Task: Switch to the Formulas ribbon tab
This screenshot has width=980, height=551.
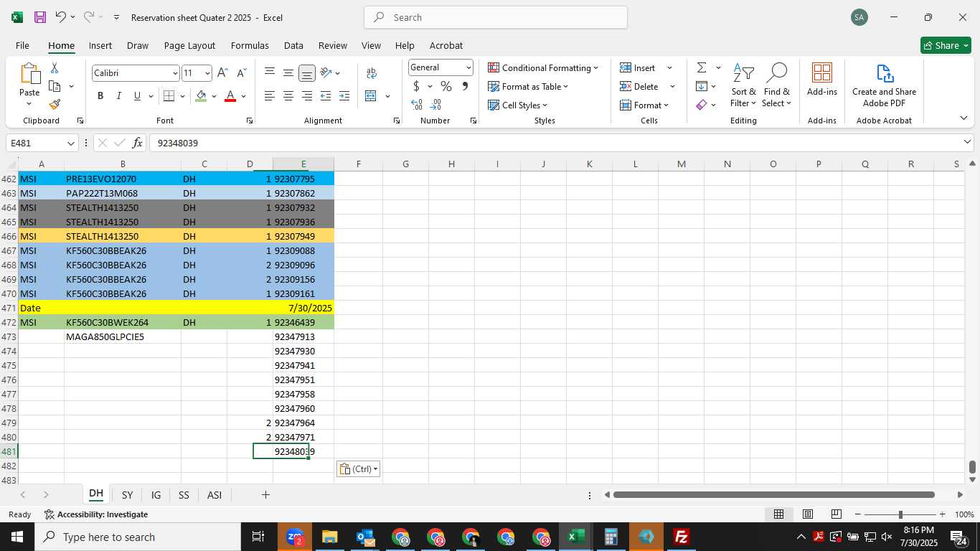Action: pyautogui.click(x=250, y=45)
